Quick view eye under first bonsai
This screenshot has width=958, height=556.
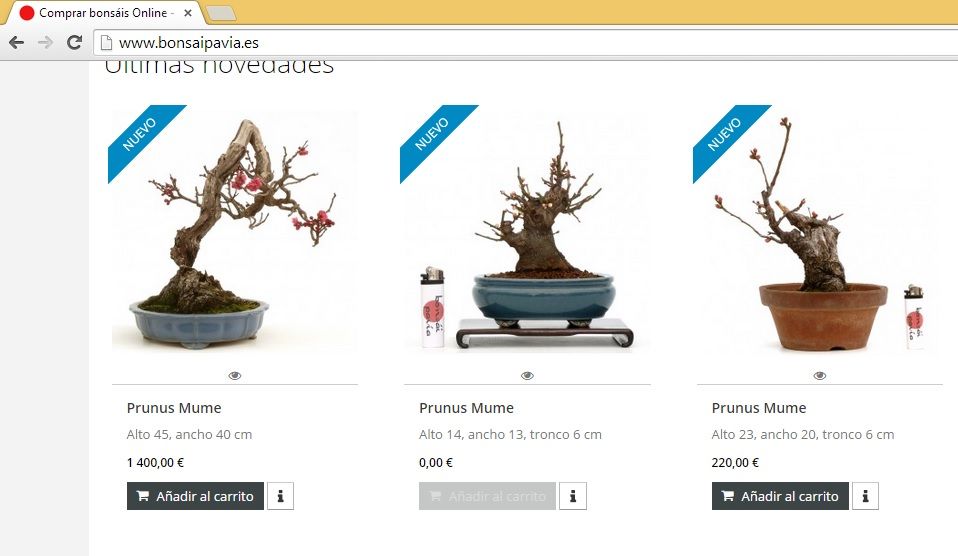point(235,376)
